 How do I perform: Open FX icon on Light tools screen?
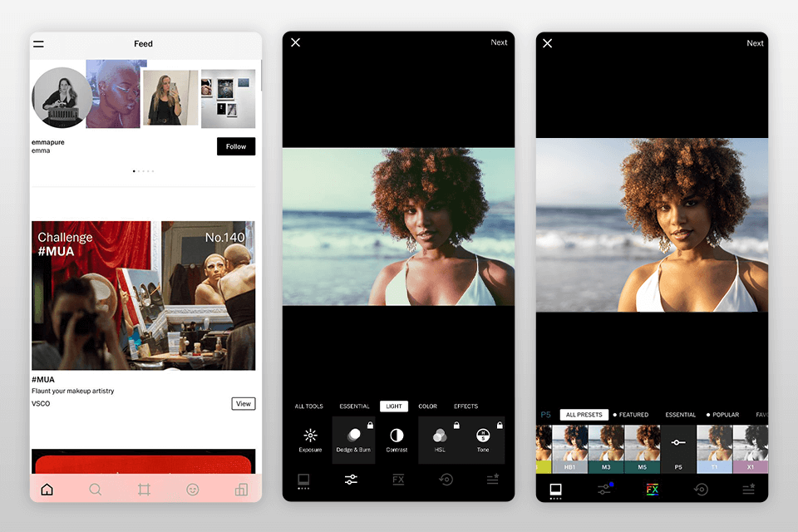click(x=398, y=480)
